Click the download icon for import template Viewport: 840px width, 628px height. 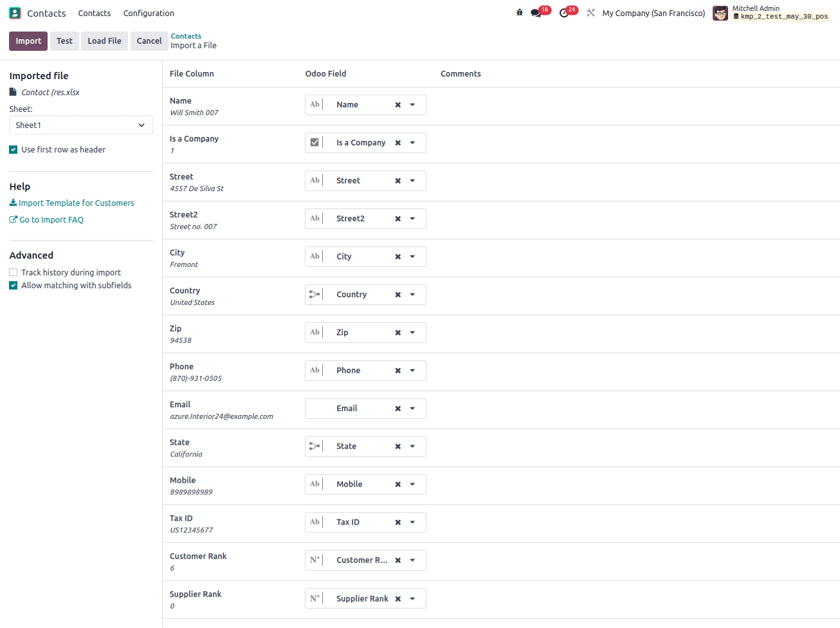pyautogui.click(x=13, y=203)
